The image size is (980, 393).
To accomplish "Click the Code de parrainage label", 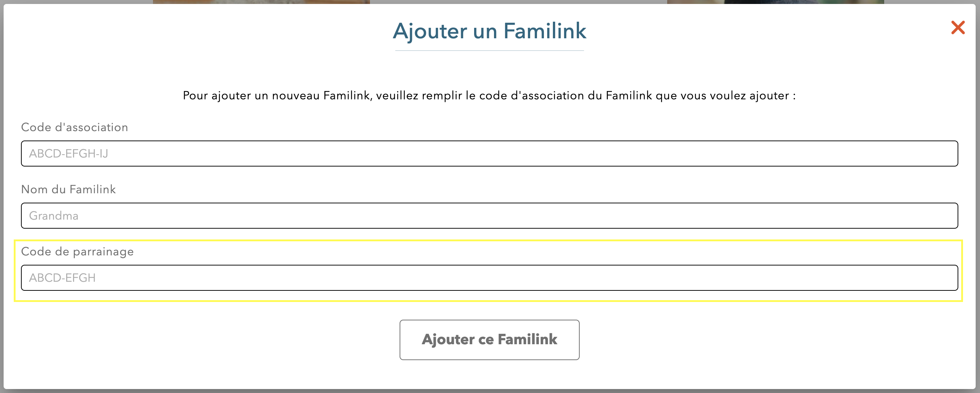I will 77,252.
